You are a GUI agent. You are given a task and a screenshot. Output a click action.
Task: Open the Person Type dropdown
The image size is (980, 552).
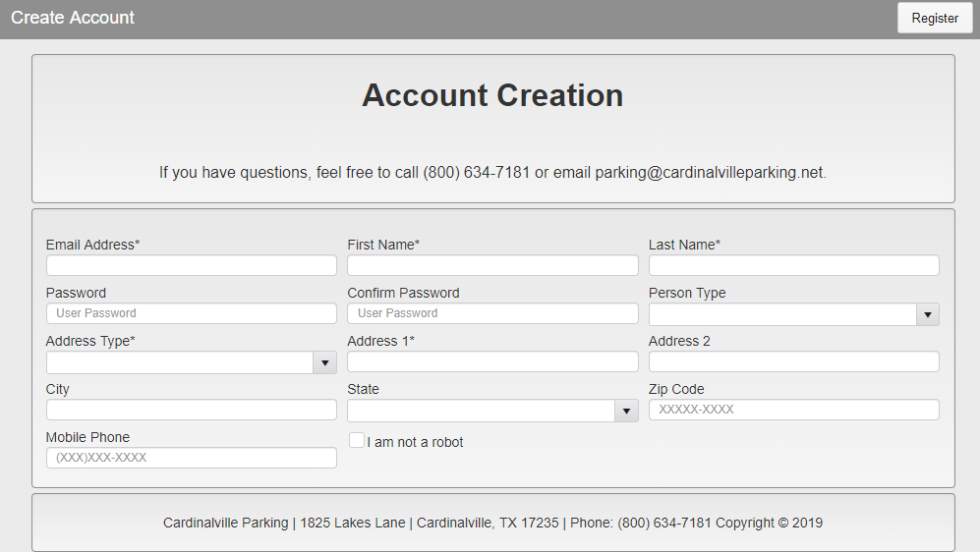794,314
